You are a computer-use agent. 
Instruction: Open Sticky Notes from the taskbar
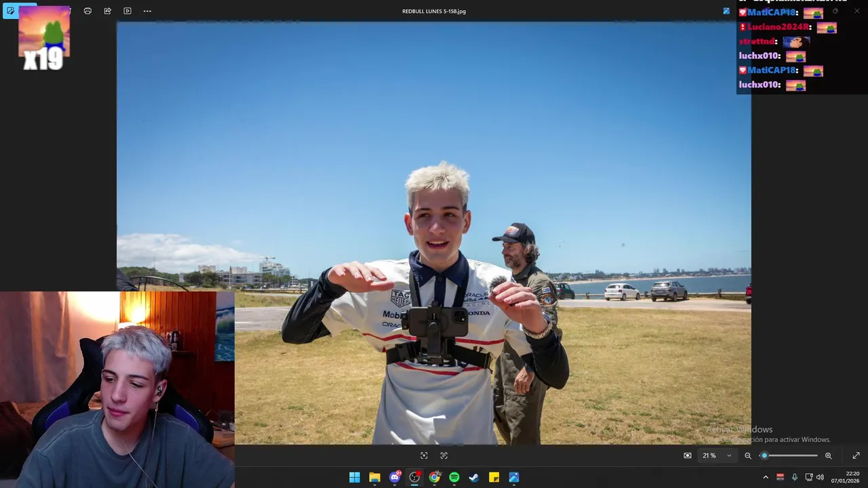[x=494, y=477]
